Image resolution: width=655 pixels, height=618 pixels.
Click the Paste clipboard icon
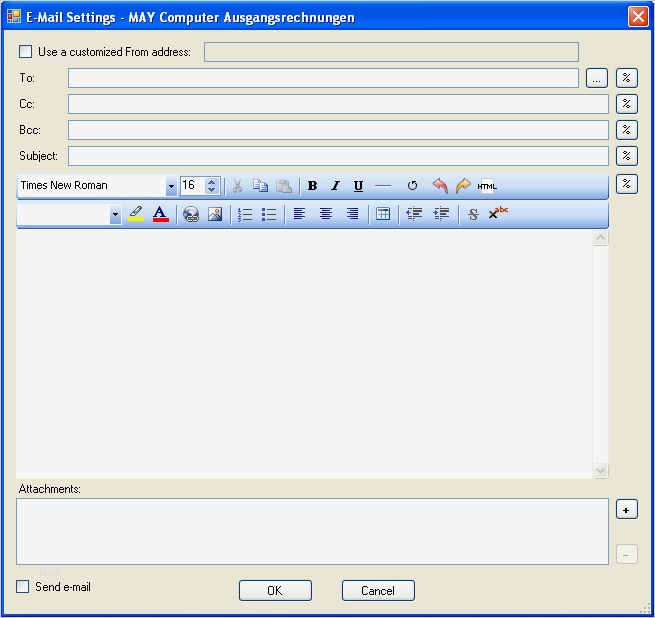click(284, 186)
